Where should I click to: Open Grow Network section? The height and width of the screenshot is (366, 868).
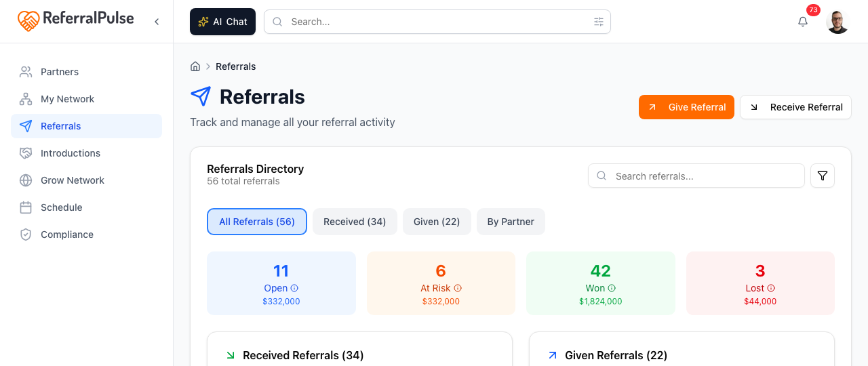[86, 180]
